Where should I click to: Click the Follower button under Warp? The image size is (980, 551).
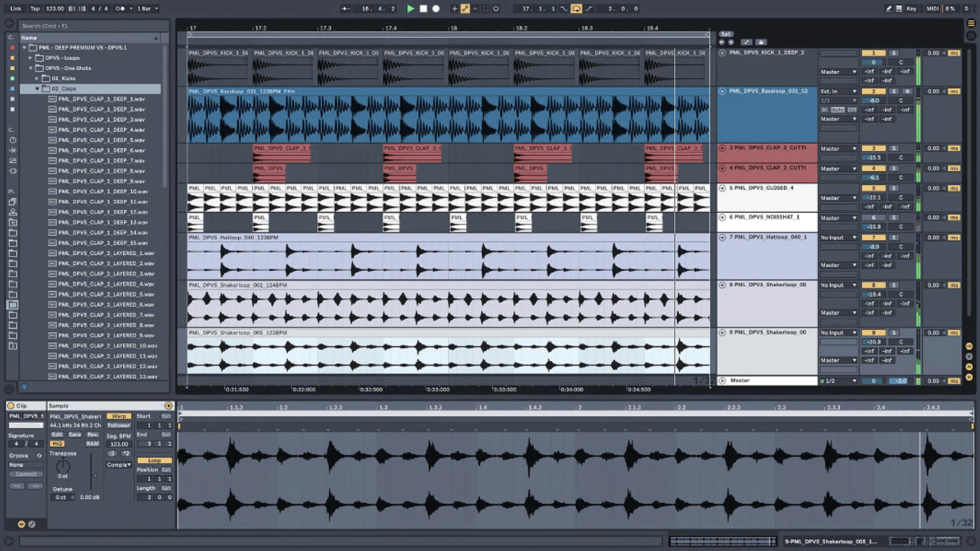[x=119, y=425]
